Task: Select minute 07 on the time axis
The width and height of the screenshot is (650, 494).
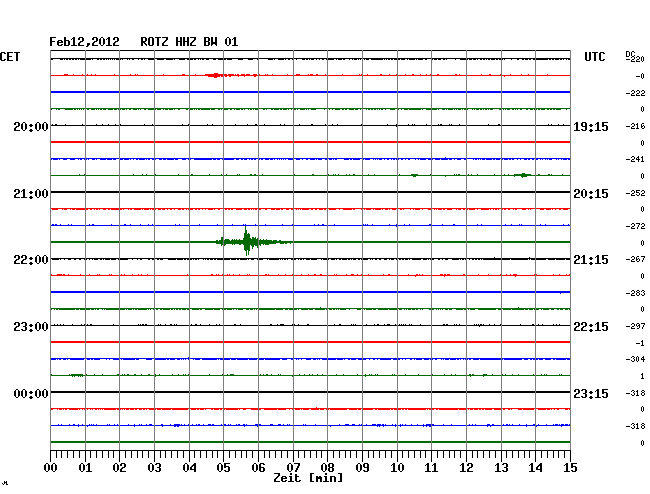Action: pyautogui.click(x=293, y=467)
